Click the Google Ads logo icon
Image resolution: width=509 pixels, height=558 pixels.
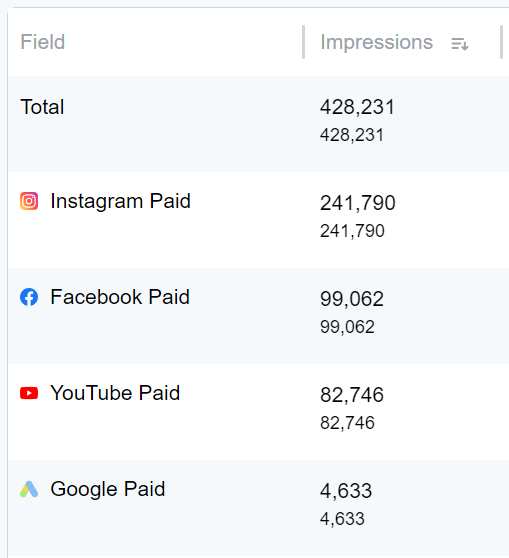tap(29, 489)
